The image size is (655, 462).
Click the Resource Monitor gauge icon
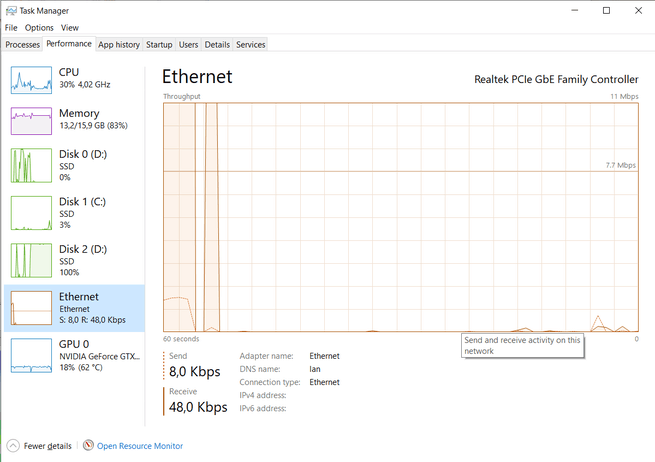pos(88,445)
